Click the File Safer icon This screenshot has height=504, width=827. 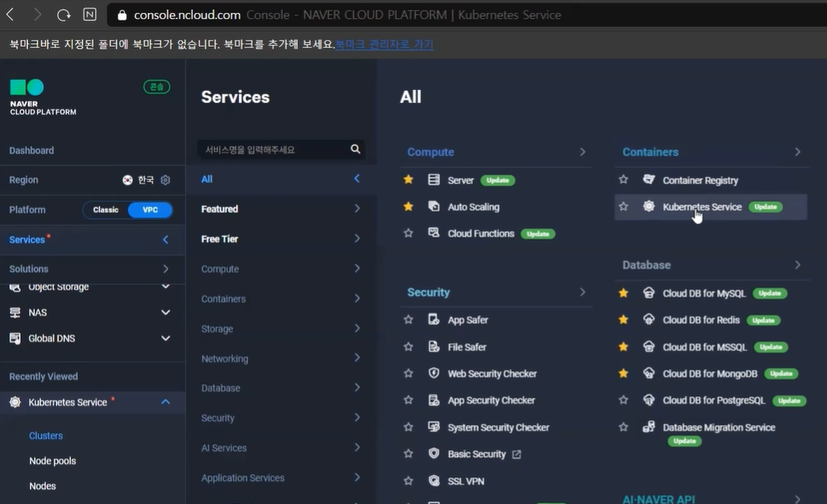434,346
